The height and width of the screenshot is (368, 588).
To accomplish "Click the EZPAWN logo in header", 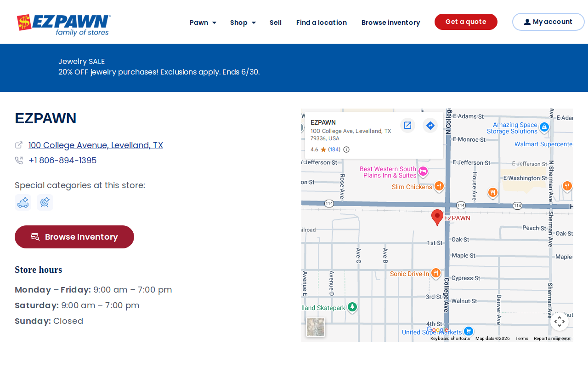I will pyautogui.click(x=64, y=25).
